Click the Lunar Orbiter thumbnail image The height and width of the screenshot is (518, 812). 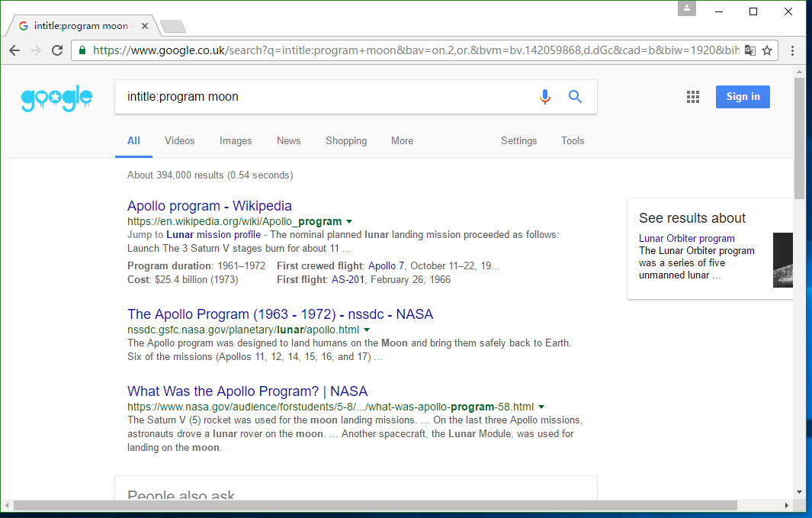(x=782, y=260)
